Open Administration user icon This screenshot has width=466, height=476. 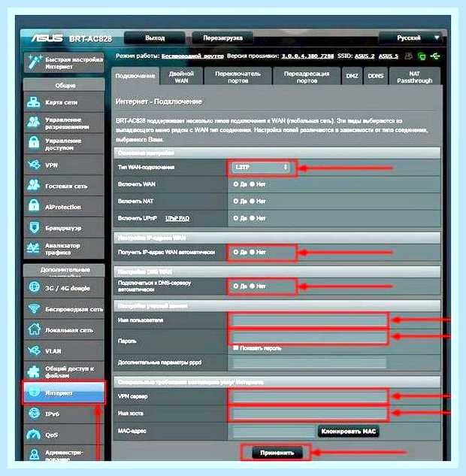coord(35,454)
